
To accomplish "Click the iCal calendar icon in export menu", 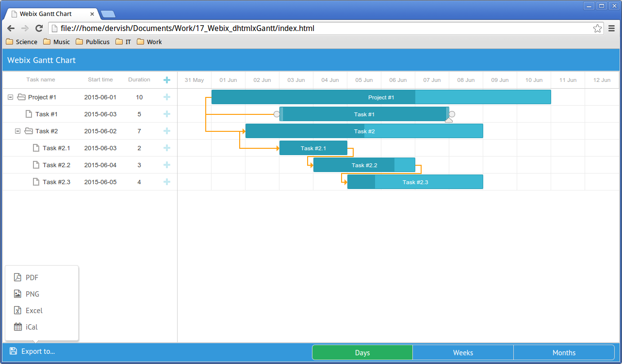I will [x=17, y=327].
